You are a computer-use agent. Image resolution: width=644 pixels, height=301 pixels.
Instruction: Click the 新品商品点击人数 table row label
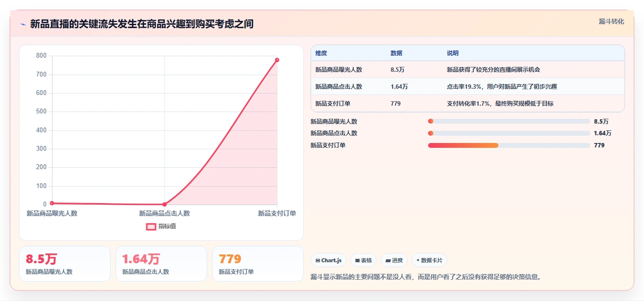(339, 87)
